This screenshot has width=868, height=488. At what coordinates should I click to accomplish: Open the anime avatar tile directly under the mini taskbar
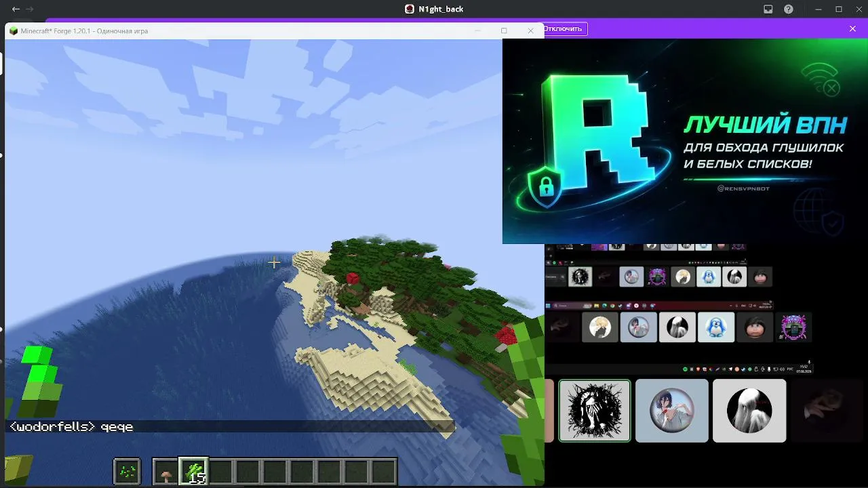click(x=638, y=327)
